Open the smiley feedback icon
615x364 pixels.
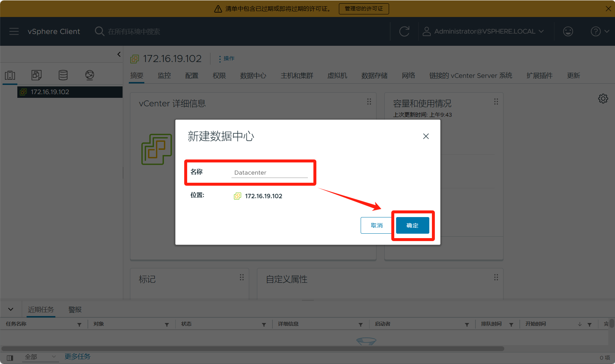[x=568, y=31]
